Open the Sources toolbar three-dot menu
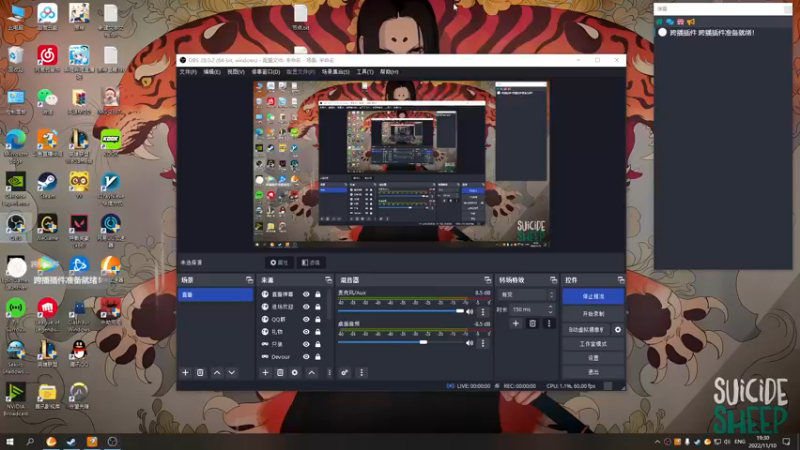This screenshot has height=450, width=800. pos(329,372)
